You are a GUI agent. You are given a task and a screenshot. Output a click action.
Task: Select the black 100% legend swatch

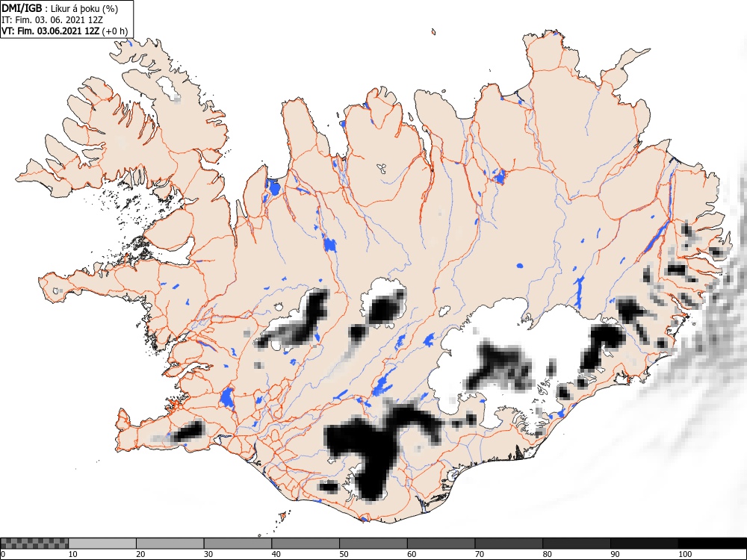click(x=712, y=544)
